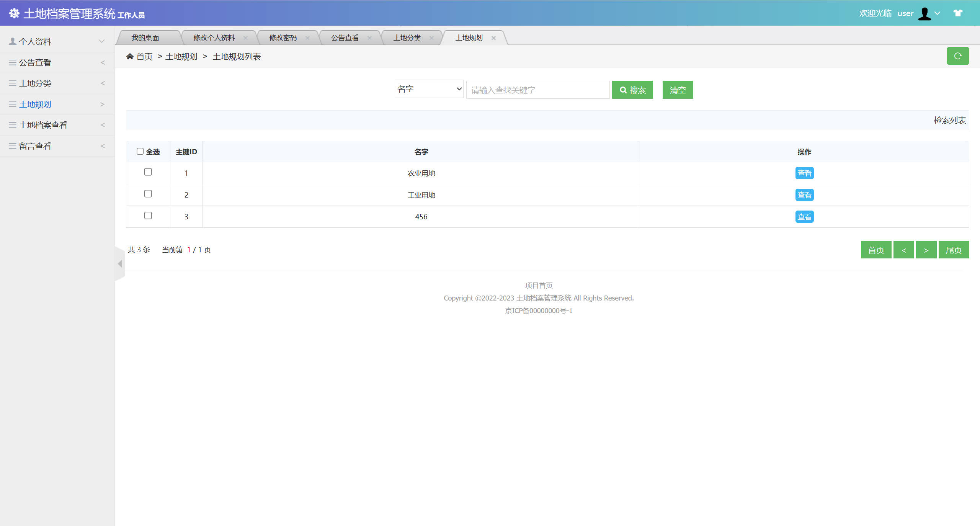Screen dimensions: 980x526
Task: Check the checkbox for row 农业用地
Action: pyautogui.click(x=148, y=172)
